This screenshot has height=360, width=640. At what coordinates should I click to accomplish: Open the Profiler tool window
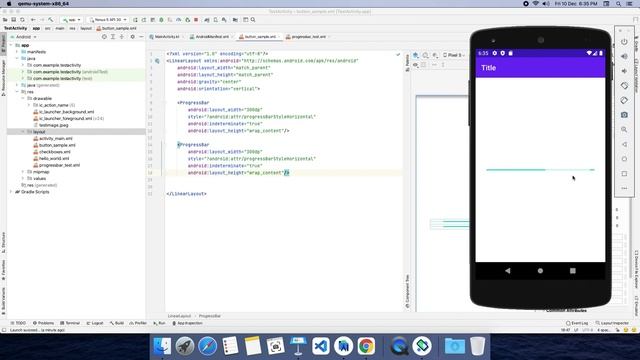click(138, 323)
